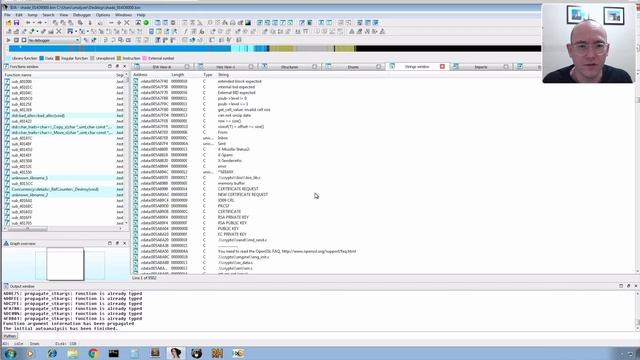Click the Graph overview thumbnail viewport
This screenshot has width=640, height=360.
click(x=65, y=264)
